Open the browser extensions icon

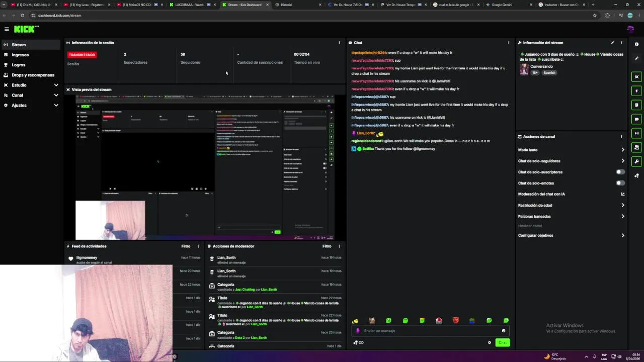(x=607, y=16)
